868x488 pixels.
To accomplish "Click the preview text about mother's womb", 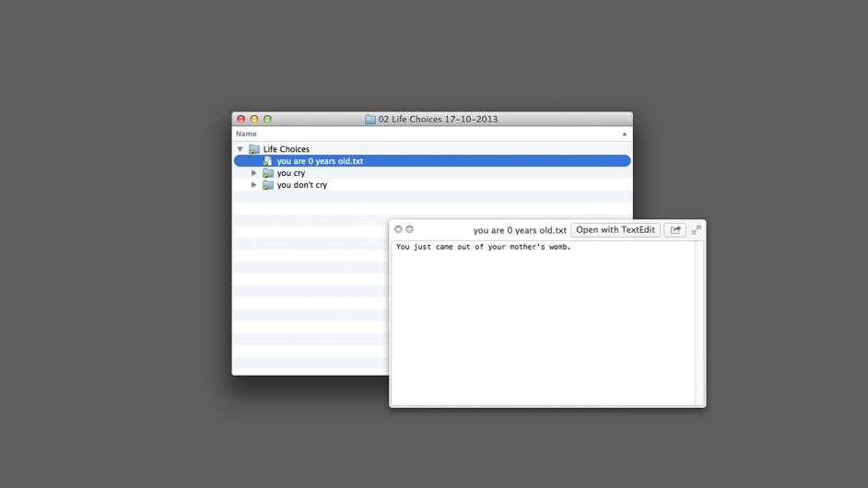I will tap(483, 247).
